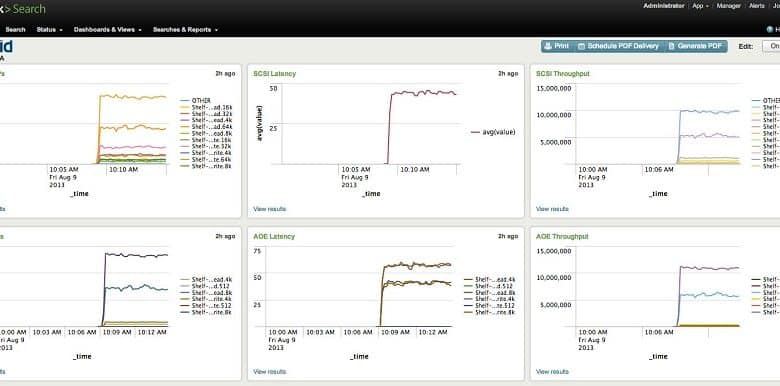Open the Alerts menu item
The height and width of the screenshot is (386, 780).
[x=757, y=6]
